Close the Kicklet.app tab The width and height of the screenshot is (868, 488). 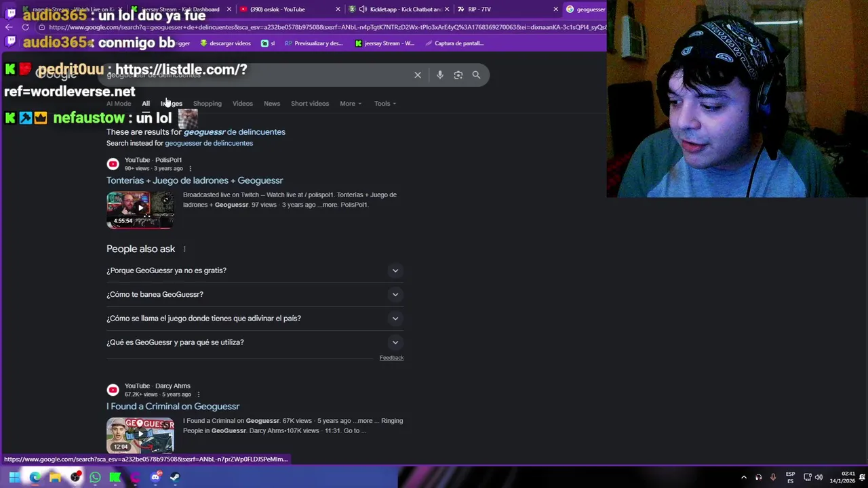[447, 9]
